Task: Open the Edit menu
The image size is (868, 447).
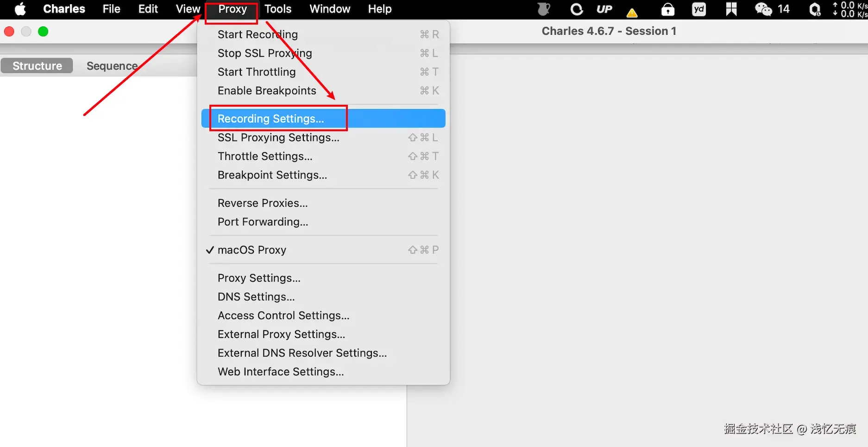Action: tap(148, 9)
